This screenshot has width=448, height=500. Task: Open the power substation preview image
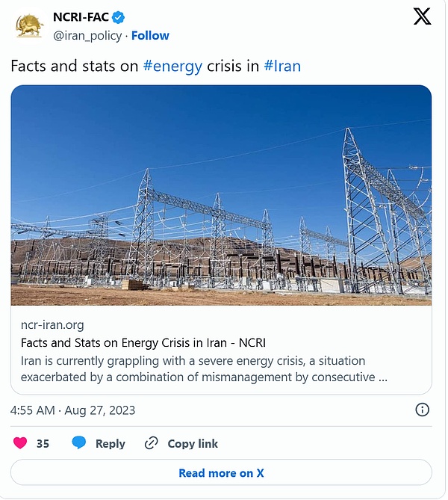221,195
